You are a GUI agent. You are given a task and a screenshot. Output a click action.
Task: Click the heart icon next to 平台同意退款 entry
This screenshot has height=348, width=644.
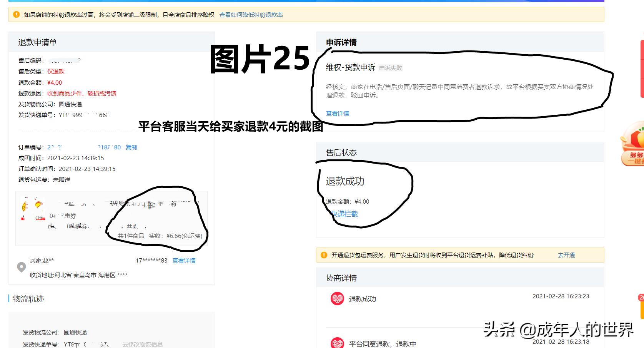point(337,343)
